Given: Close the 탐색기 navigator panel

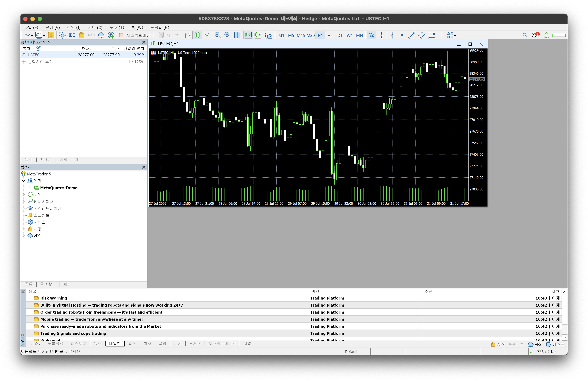Looking at the screenshot, I should point(144,167).
